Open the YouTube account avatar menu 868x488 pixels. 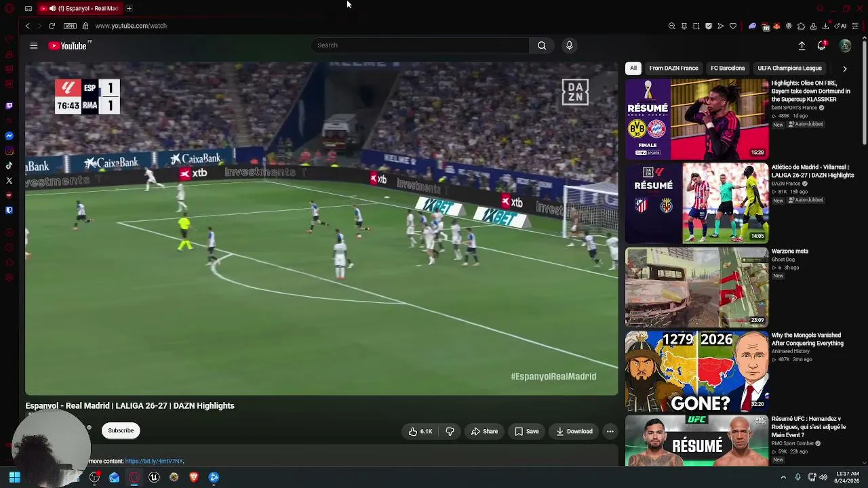845,45
